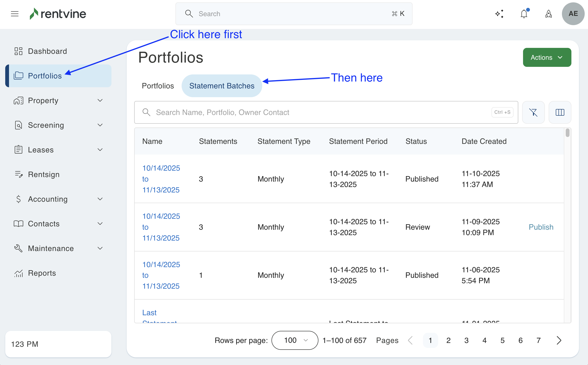This screenshot has width=588, height=365.
Task: Click the AI sparkle icon in header
Action: click(x=499, y=14)
